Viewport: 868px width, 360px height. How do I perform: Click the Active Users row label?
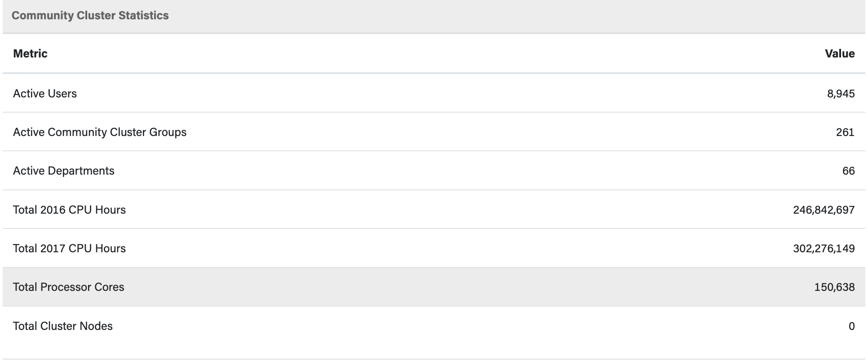click(45, 93)
